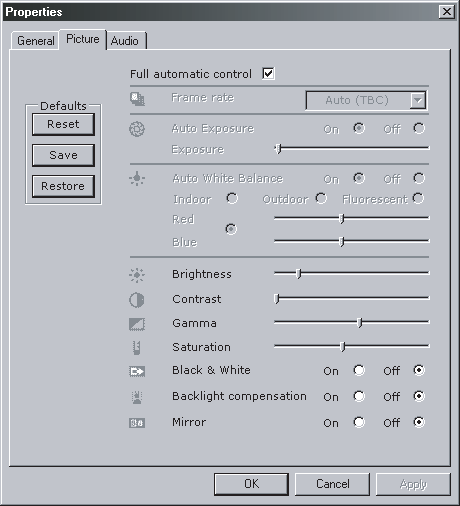Click the Auto Exposure aperture icon
Viewport: 460px width, 506px height.
[137, 129]
